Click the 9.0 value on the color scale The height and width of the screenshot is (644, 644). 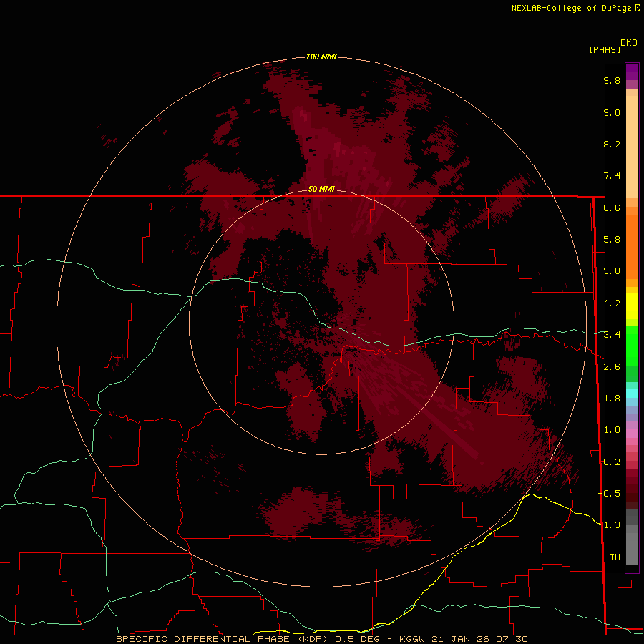point(612,112)
